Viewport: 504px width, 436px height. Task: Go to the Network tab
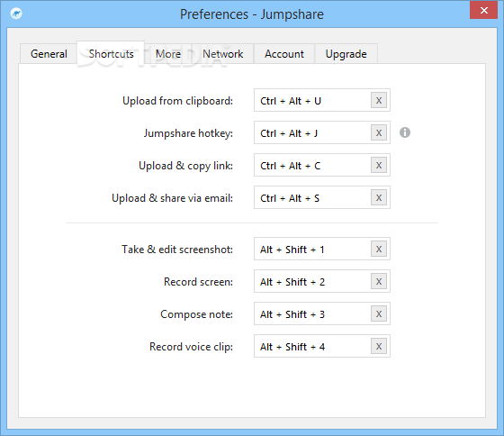point(223,54)
